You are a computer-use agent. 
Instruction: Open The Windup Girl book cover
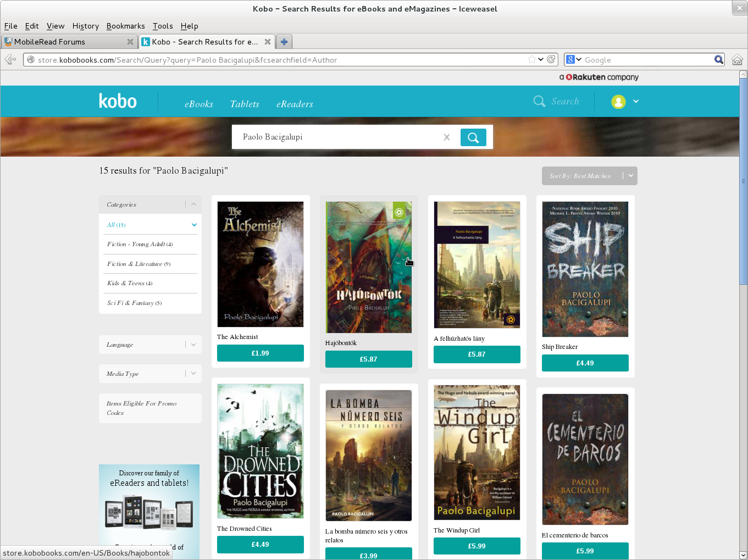coord(477,453)
